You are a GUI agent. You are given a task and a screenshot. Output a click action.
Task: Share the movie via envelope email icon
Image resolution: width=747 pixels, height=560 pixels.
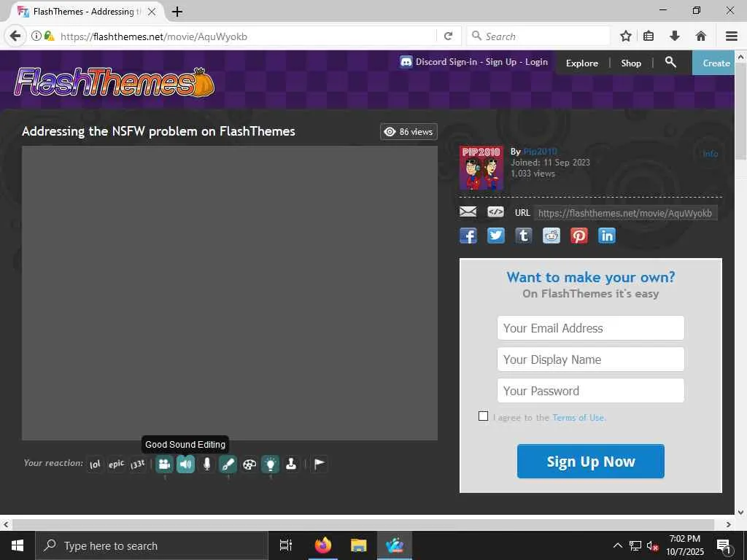pyautogui.click(x=468, y=211)
